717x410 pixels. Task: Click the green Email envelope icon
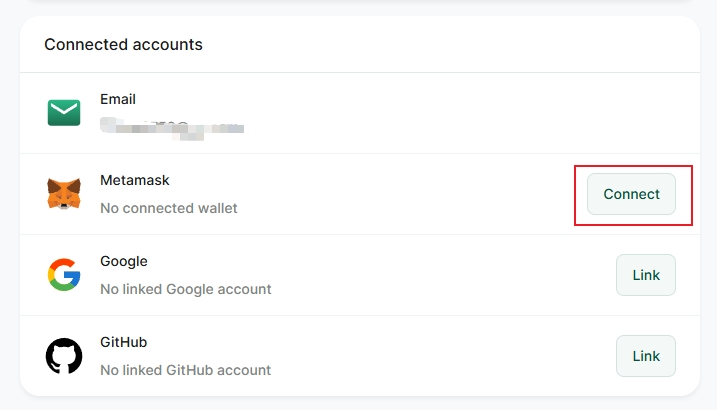tap(64, 112)
